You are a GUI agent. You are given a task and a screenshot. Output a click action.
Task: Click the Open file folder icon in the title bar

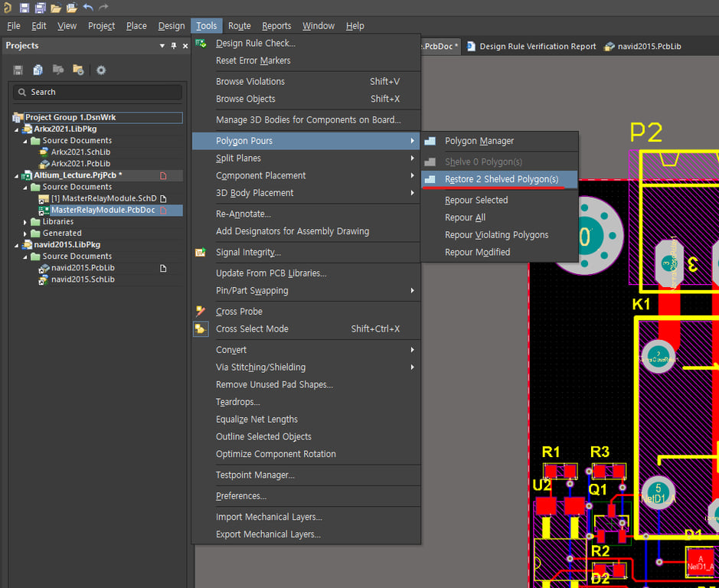(x=55, y=8)
